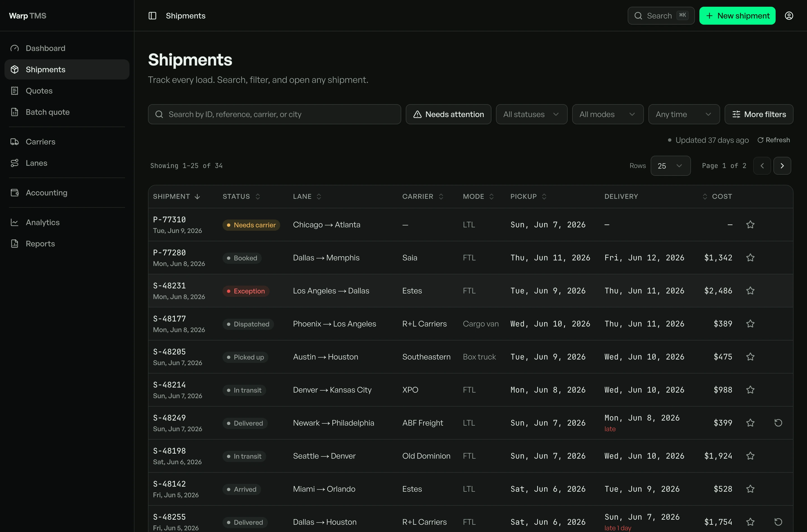Click the rebook icon for S-48249
Image resolution: width=807 pixels, height=532 pixels.
(x=778, y=423)
